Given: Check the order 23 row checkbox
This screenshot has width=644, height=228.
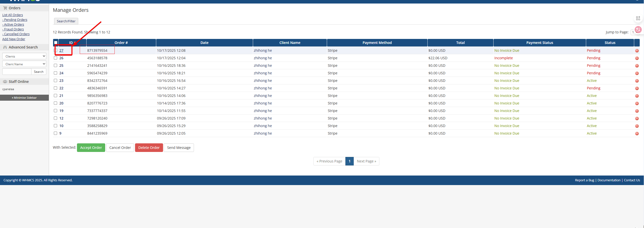Looking at the screenshot, I should point(55,81).
